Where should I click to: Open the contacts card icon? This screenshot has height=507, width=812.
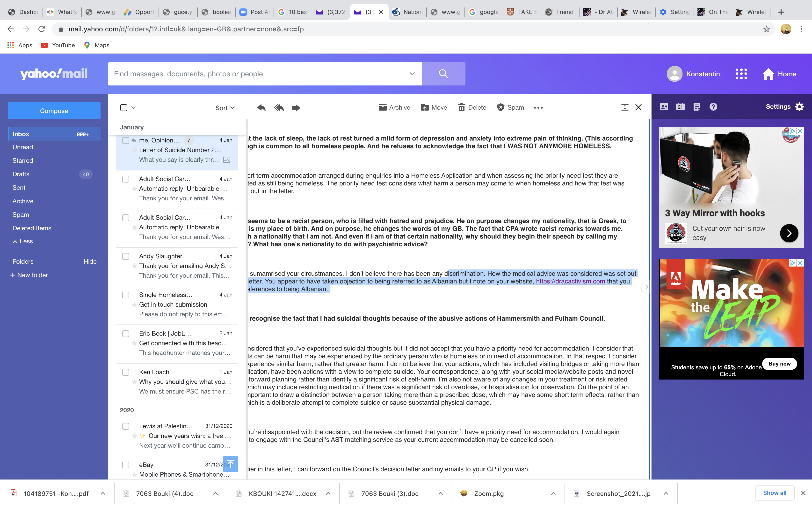tap(664, 107)
